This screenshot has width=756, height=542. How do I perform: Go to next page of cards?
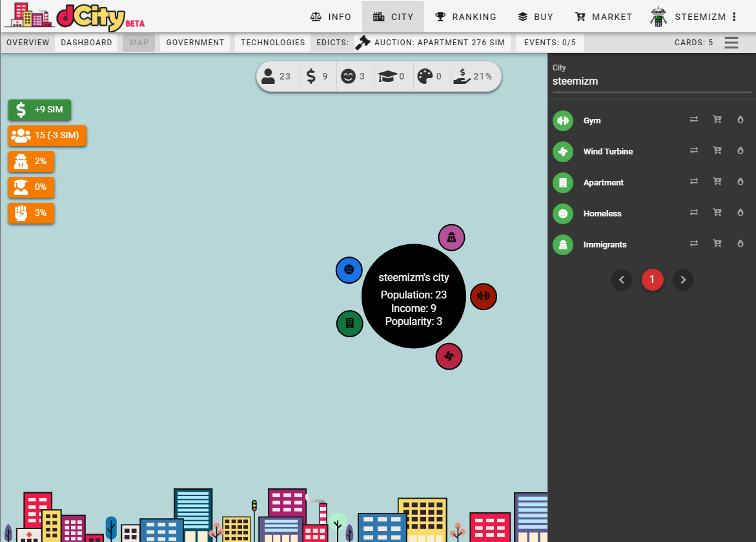click(683, 280)
